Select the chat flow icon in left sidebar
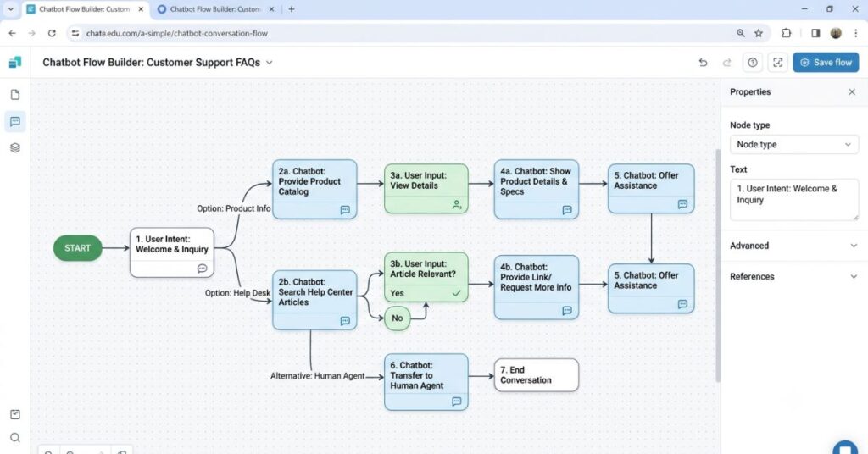The height and width of the screenshot is (454, 868). pos(15,121)
